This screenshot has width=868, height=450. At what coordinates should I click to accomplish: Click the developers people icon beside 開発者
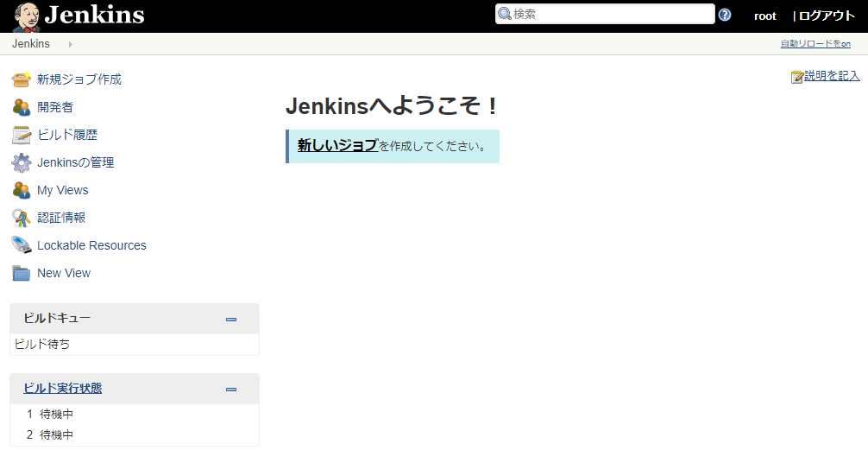21,107
